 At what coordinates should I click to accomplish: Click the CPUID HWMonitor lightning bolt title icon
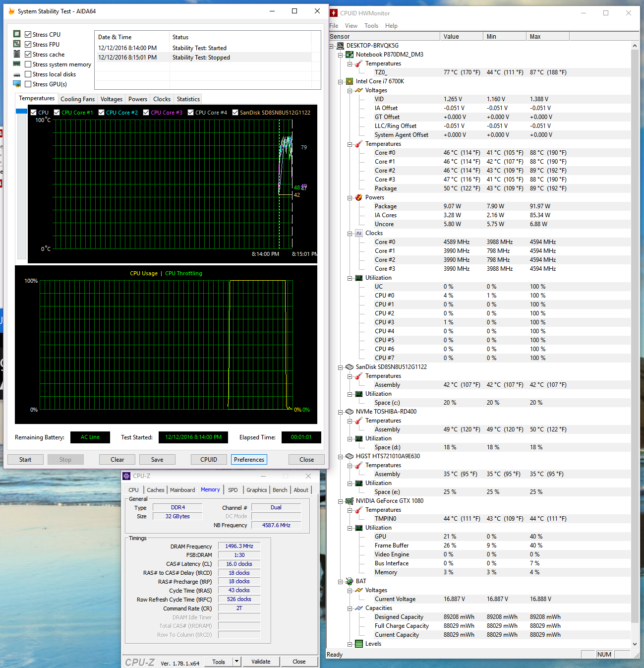(x=334, y=13)
